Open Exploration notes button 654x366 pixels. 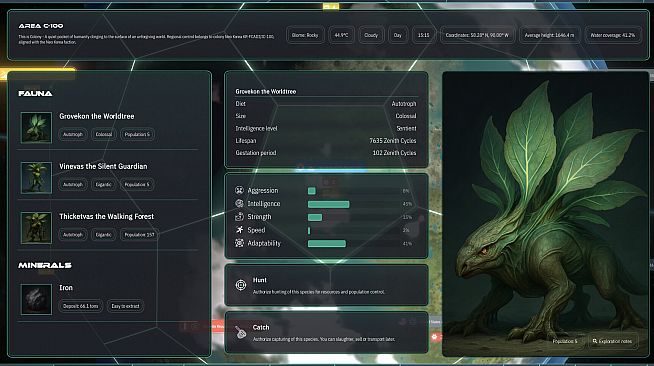click(x=612, y=341)
